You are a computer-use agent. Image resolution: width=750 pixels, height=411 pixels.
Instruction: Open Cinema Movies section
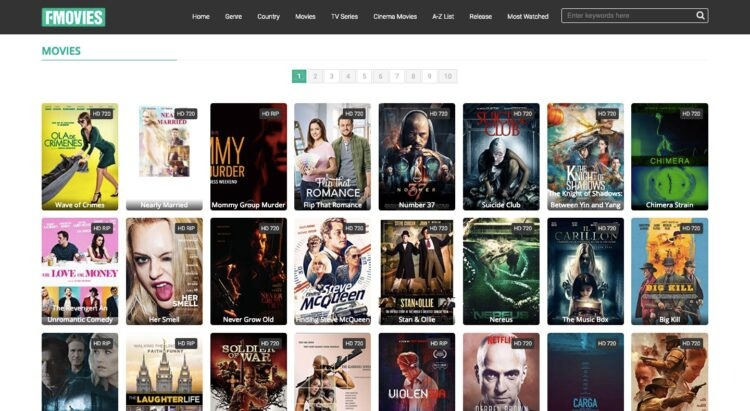pos(395,16)
